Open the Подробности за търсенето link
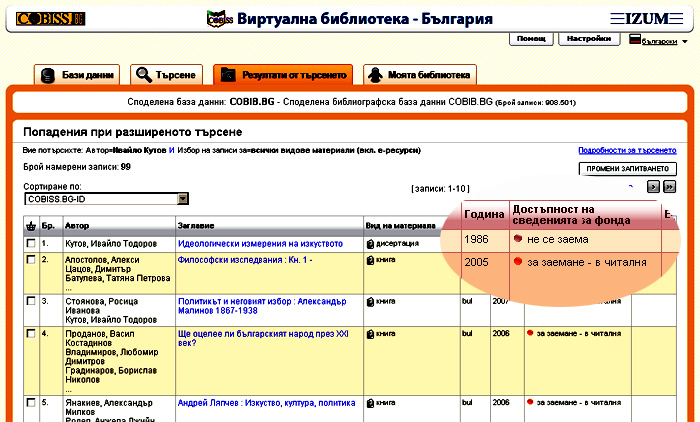The width and height of the screenshot is (700, 422). tap(627, 150)
